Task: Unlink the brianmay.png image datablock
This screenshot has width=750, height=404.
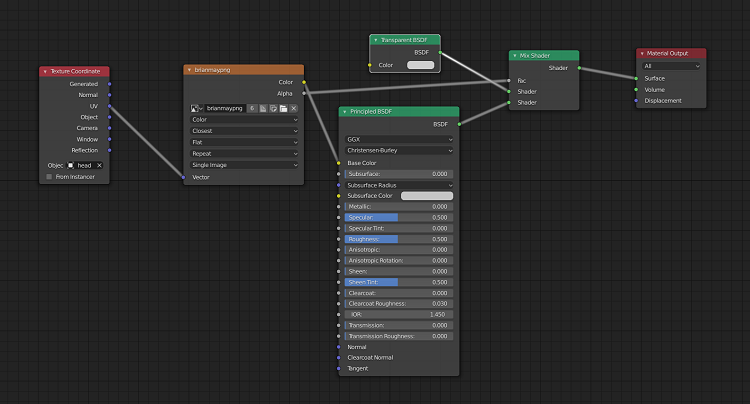Action: pyautogui.click(x=294, y=107)
